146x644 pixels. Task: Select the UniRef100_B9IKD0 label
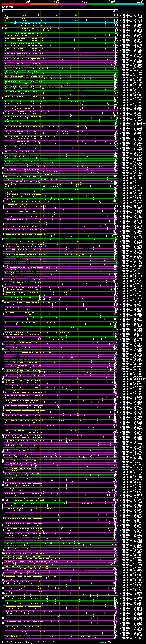coord(131,316)
